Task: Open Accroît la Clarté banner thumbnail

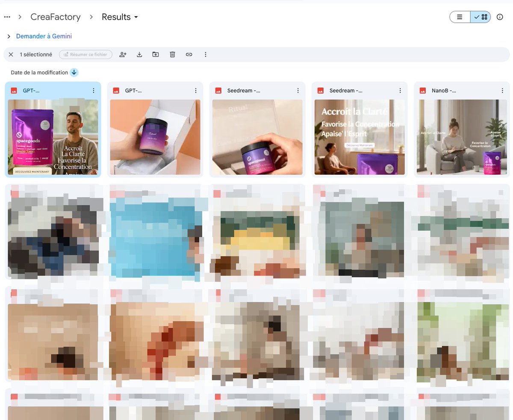Action: [360, 137]
